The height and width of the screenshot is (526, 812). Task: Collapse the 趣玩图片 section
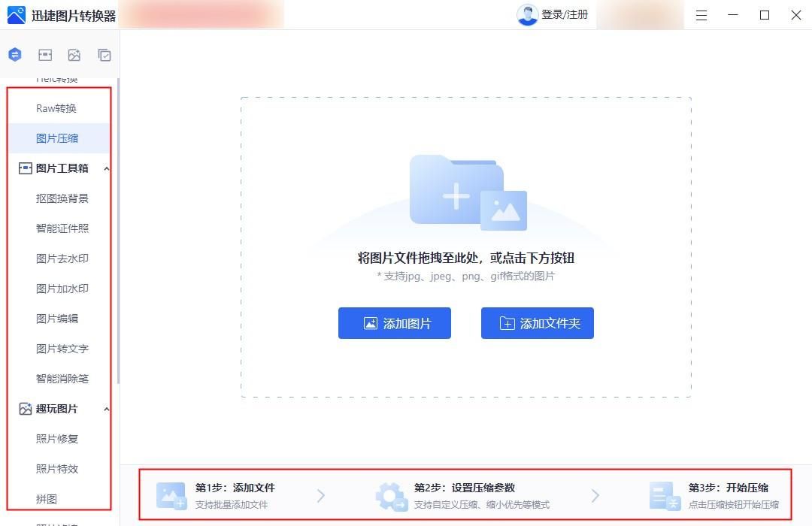pos(107,409)
